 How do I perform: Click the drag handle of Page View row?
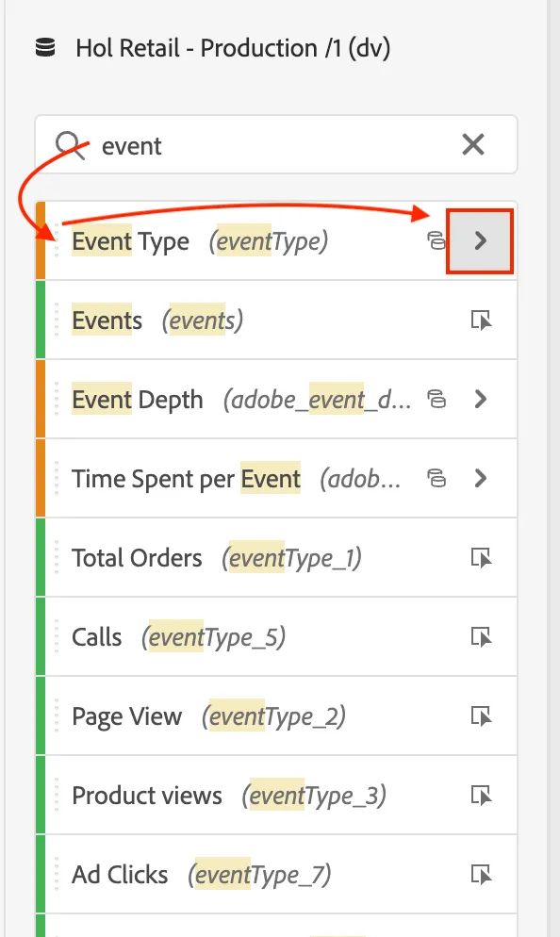57,715
